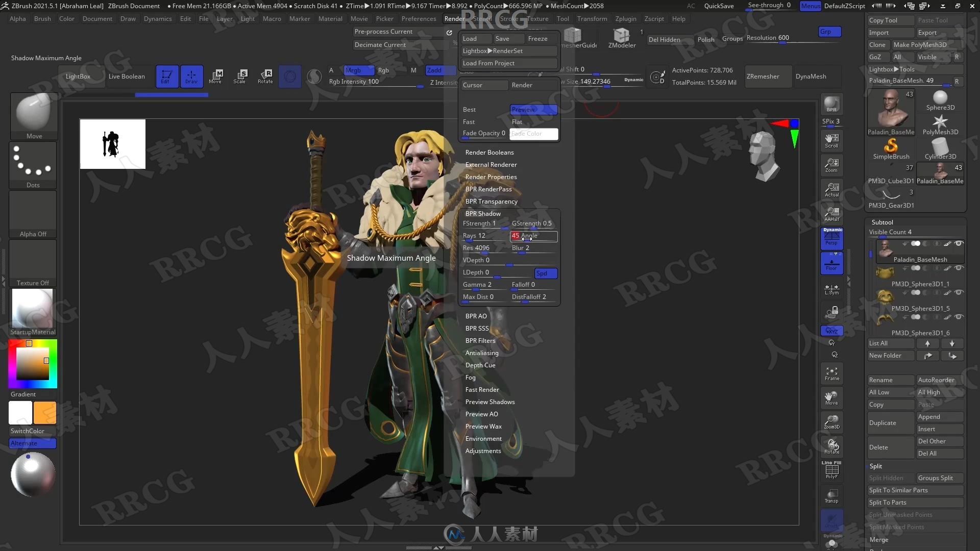Click the Spdl button in shadow settings
This screenshot has width=980, height=551.
[x=543, y=272]
